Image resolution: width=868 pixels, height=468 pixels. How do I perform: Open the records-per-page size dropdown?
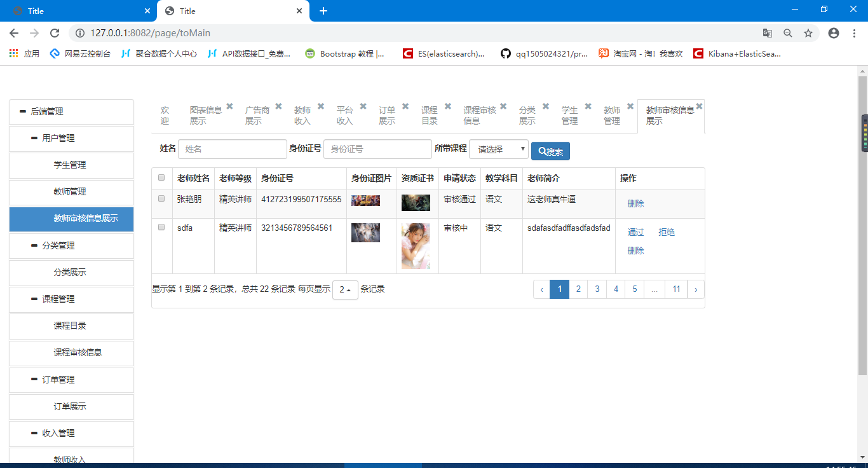pyautogui.click(x=345, y=290)
